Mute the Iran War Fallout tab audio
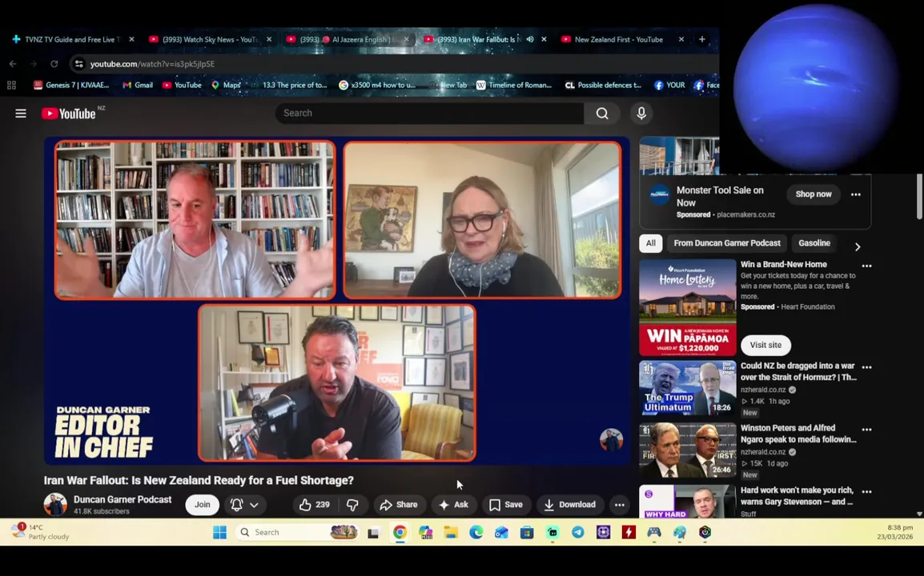Image resolution: width=924 pixels, height=576 pixels. point(530,39)
